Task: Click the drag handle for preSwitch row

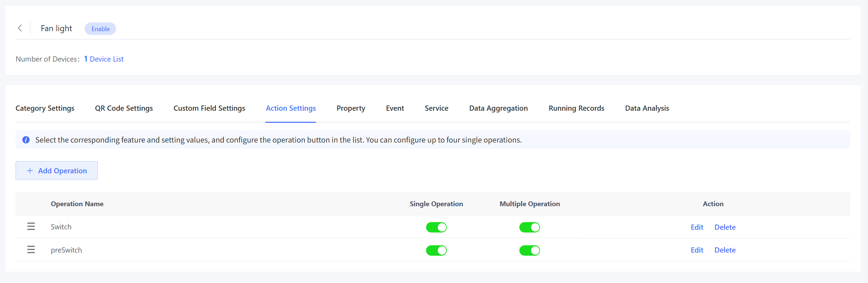Action: 31,249
